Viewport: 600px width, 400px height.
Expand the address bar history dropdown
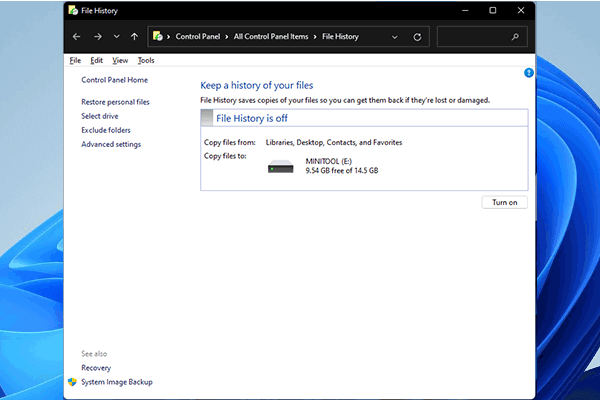[x=395, y=37]
